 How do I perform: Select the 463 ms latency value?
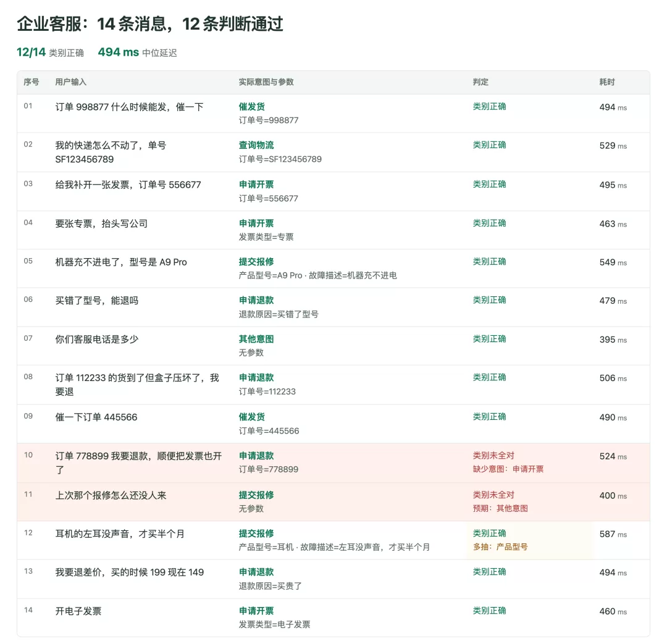[x=613, y=224]
